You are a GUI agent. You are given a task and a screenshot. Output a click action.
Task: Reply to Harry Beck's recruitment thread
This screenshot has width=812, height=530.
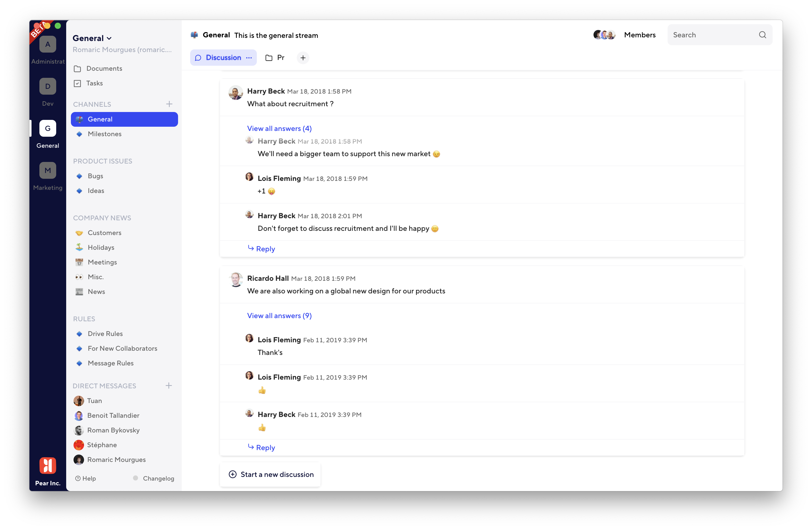[x=261, y=249]
